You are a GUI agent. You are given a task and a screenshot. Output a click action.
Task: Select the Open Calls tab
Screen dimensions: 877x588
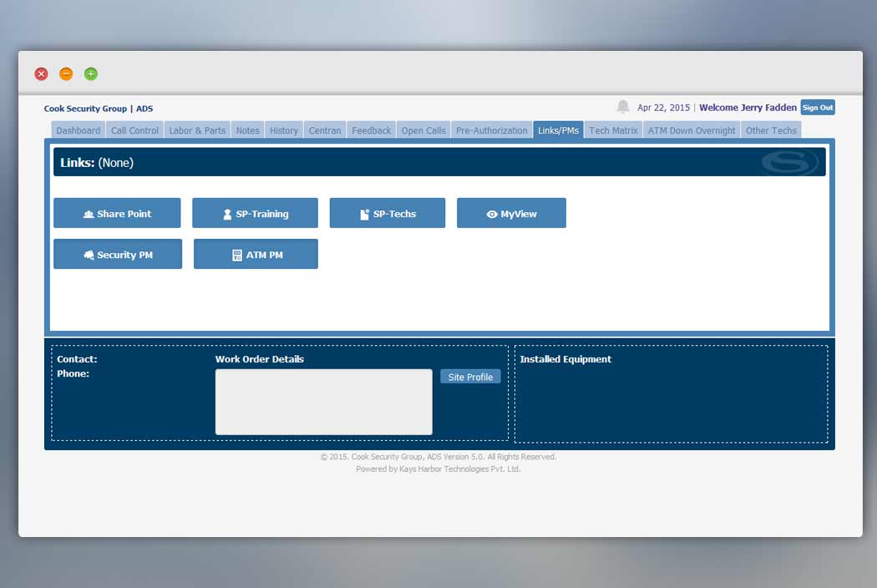[x=423, y=130]
